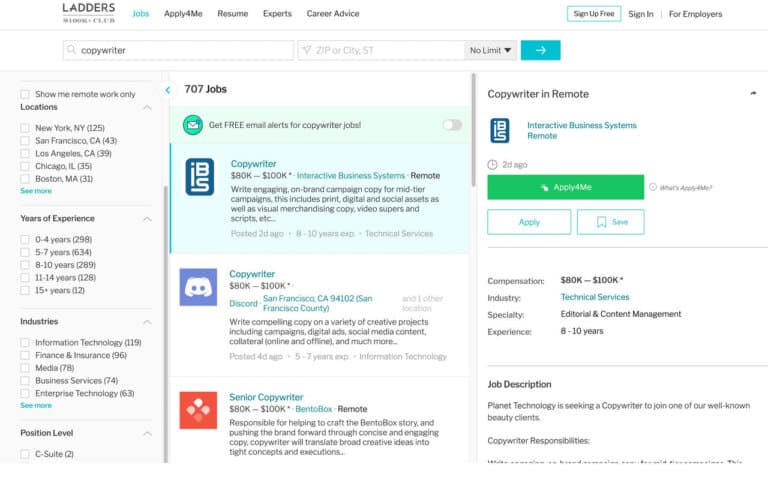Click the job list vertical scrollbar

pos(473,130)
